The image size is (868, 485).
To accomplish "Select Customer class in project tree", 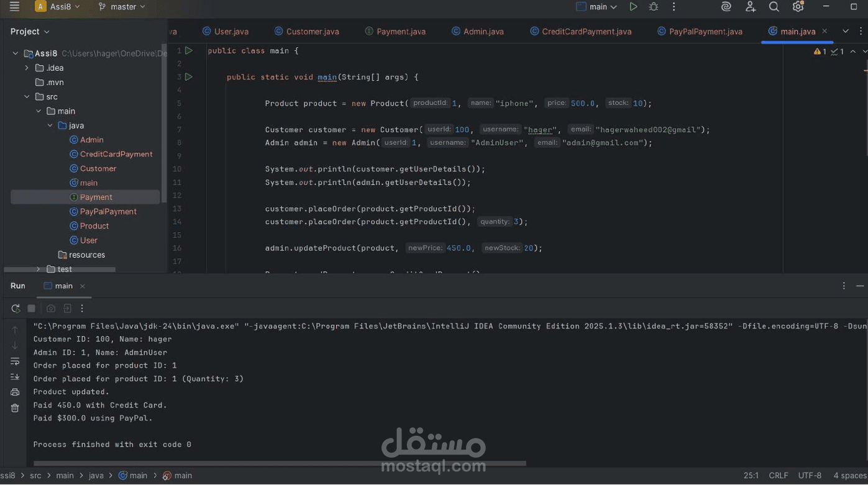I will click(x=93, y=168).
